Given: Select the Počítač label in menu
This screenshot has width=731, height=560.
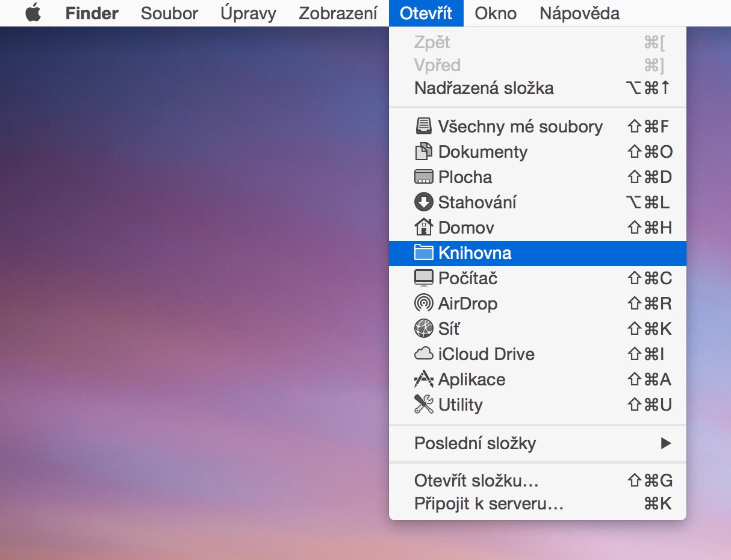Looking at the screenshot, I should (468, 278).
